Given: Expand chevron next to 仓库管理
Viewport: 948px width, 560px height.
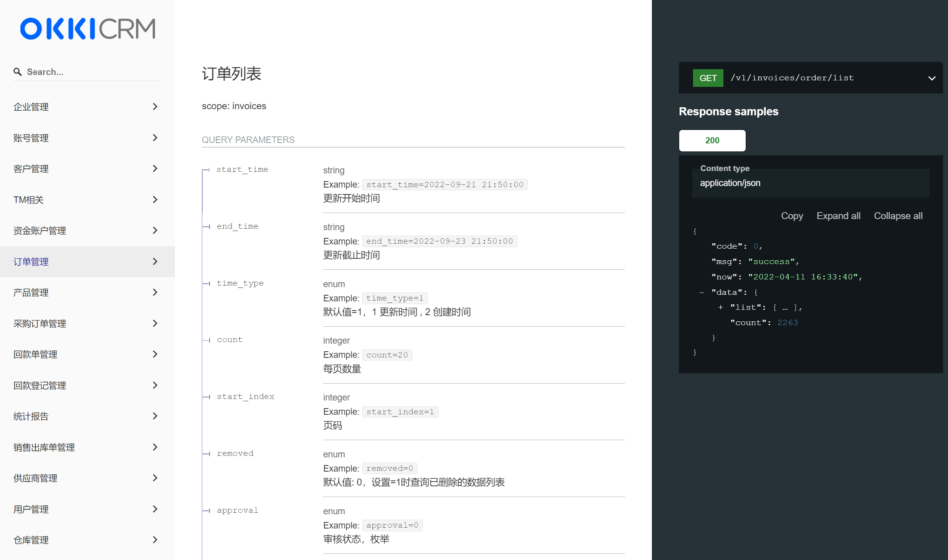Looking at the screenshot, I should click(x=155, y=540).
